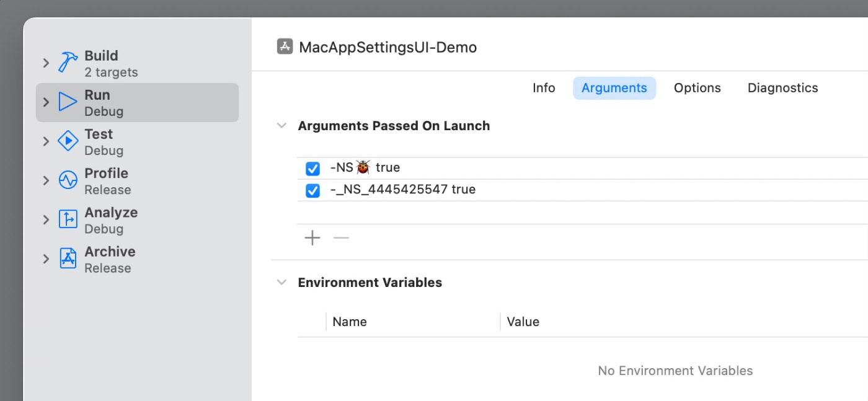Click the Run play icon
This screenshot has width=868, height=401.
coord(68,102)
